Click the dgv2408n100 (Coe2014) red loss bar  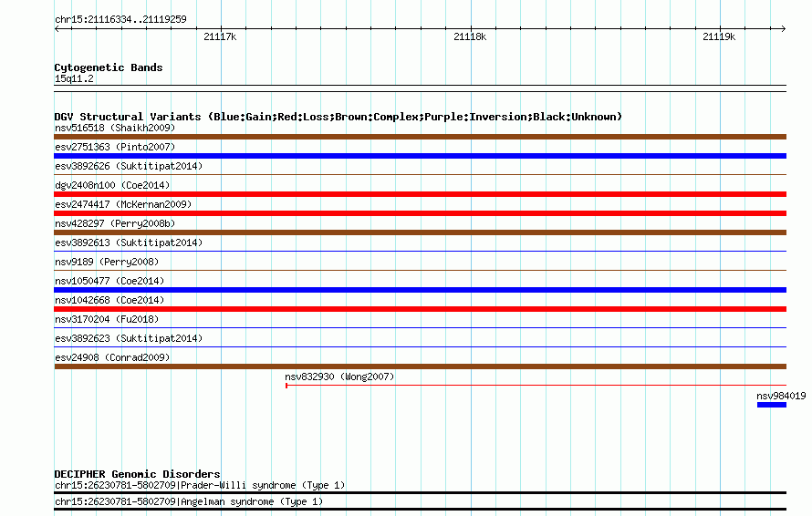pyautogui.click(x=420, y=194)
